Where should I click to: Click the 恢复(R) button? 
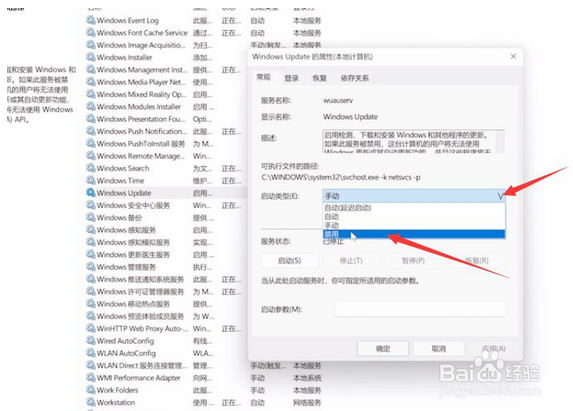click(x=477, y=260)
